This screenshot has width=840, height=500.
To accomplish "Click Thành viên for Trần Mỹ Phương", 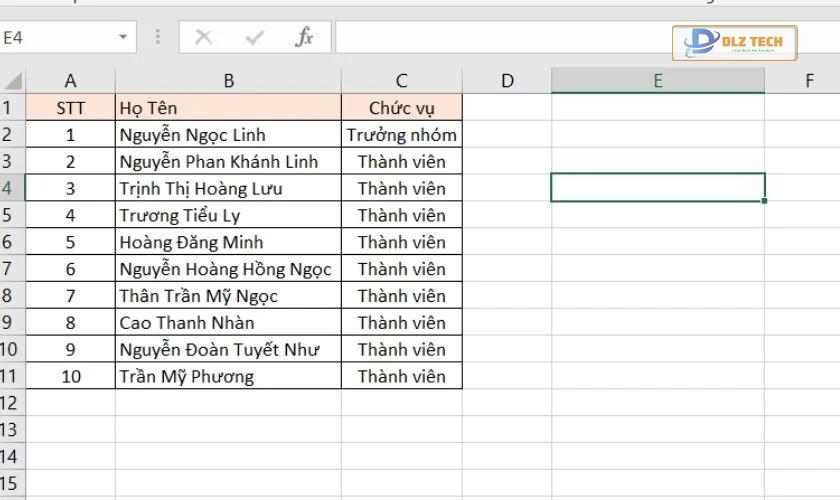I will point(402,376).
